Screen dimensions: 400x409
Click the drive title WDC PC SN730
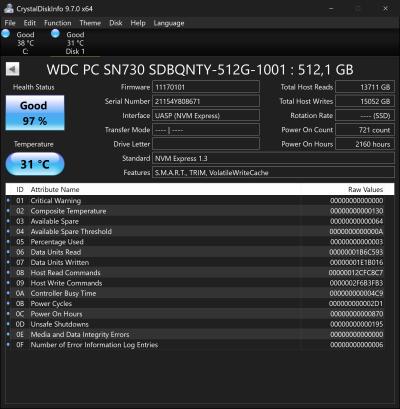pos(200,70)
